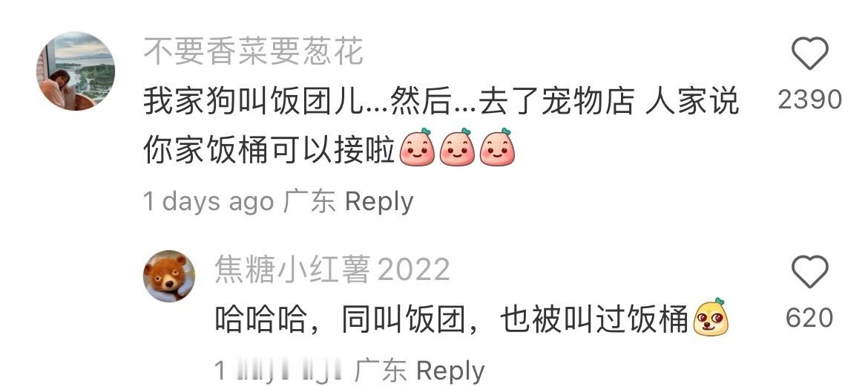This screenshot has height=387, width=868.
Task: Tap the 2390 like count
Action: (810, 100)
